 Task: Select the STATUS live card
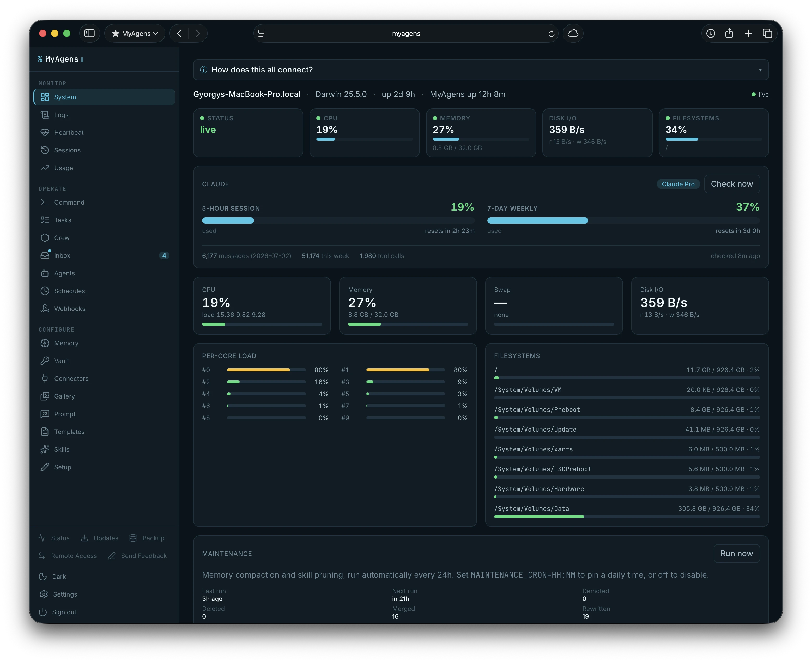pyautogui.click(x=248, y=133)
